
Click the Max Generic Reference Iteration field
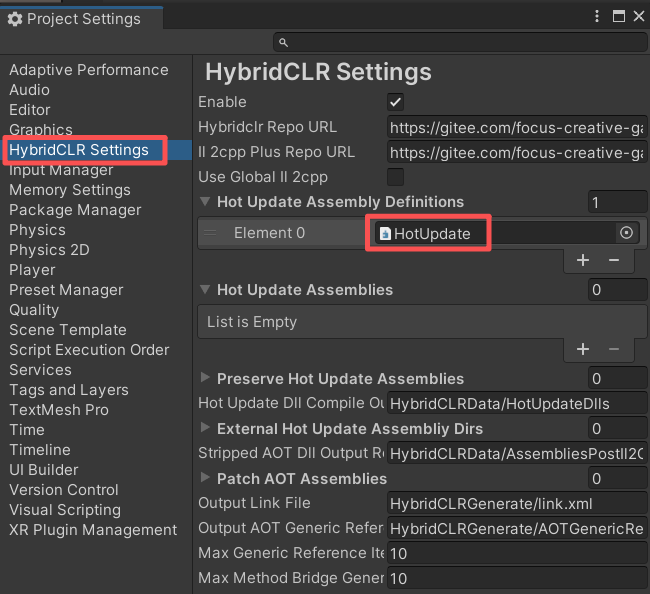coord(515,553)
